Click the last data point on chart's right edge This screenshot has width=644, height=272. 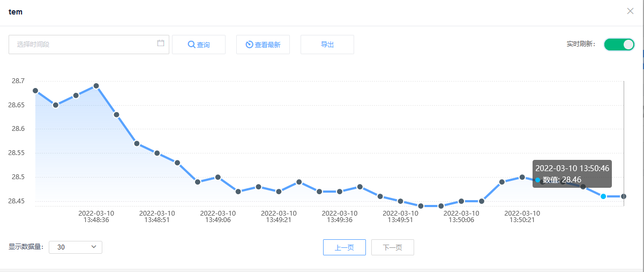(x=624, y=196)
